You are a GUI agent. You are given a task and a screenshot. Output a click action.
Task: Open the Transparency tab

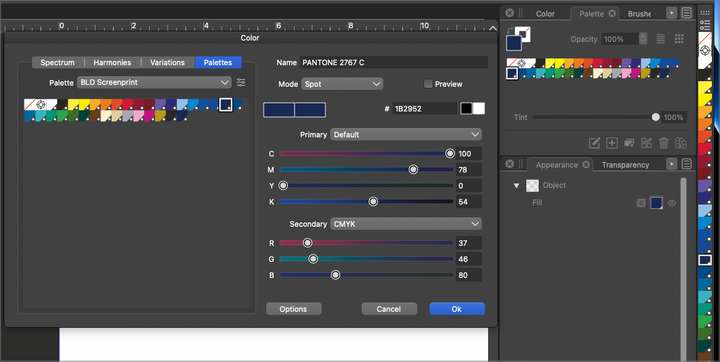pyautogui.click(x=625, y=165)
